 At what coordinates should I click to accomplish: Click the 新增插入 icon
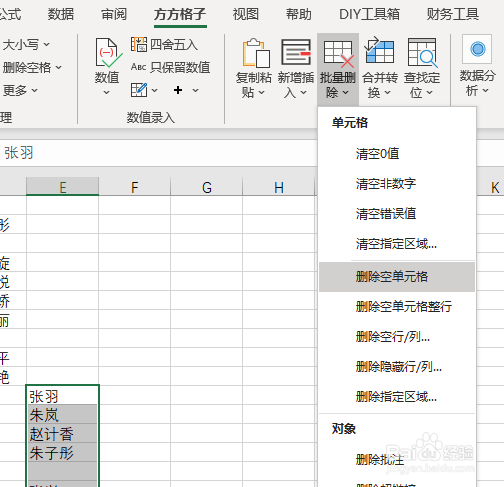[296, 52]
